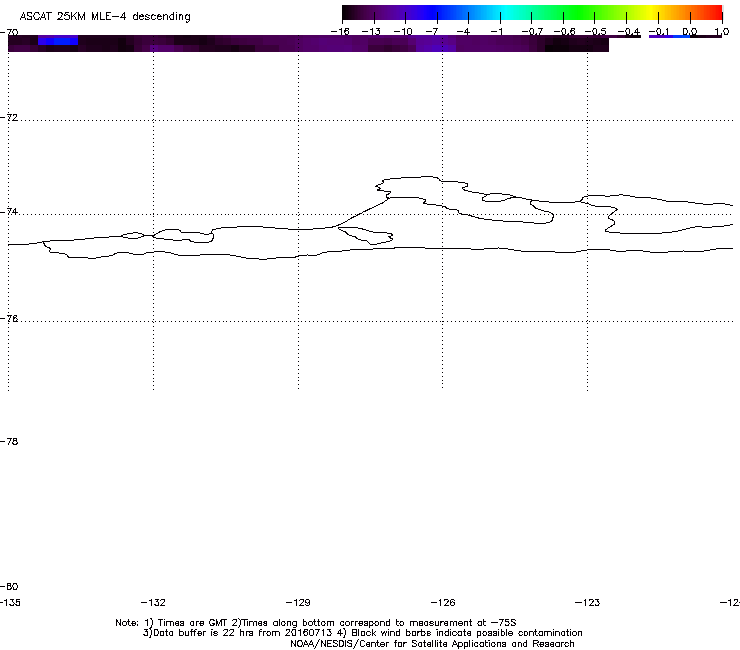Click the cyan section of the color bar
Screen dimensions: 740x650
tap(507, 12)
